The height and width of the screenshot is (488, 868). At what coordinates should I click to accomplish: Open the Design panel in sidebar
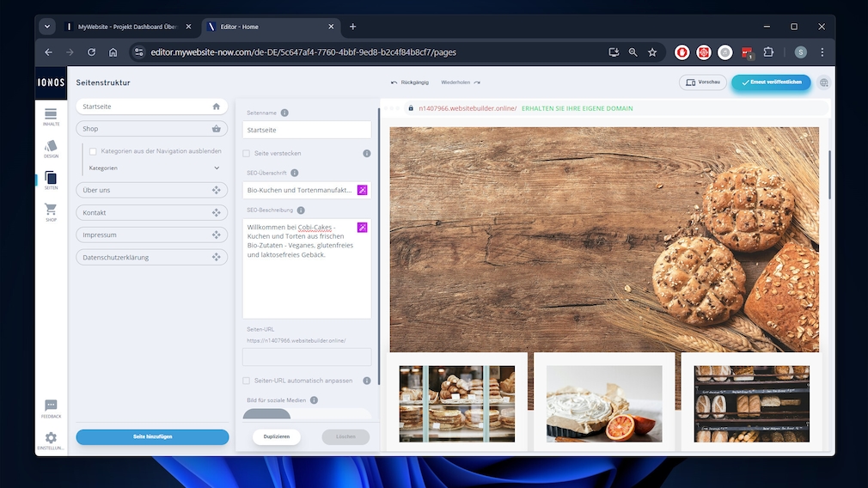[x=51, y=149]
